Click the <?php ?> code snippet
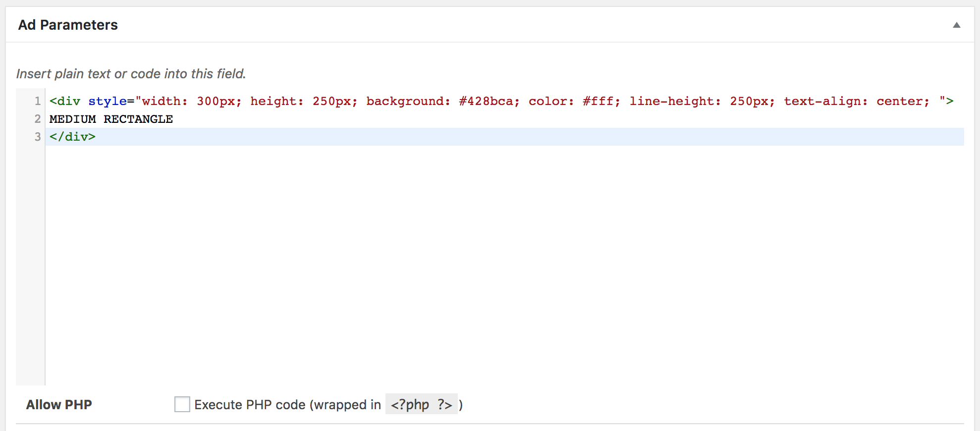 click(x=422, y=405)
